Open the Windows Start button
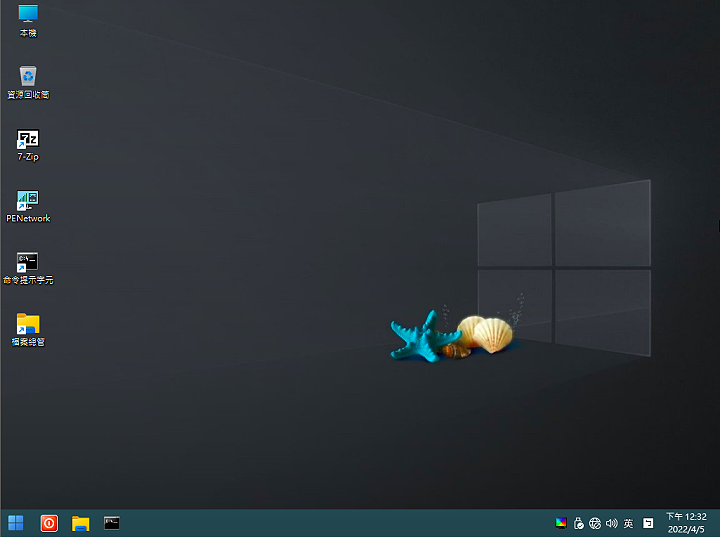721x537 pixels. (16, 523)
